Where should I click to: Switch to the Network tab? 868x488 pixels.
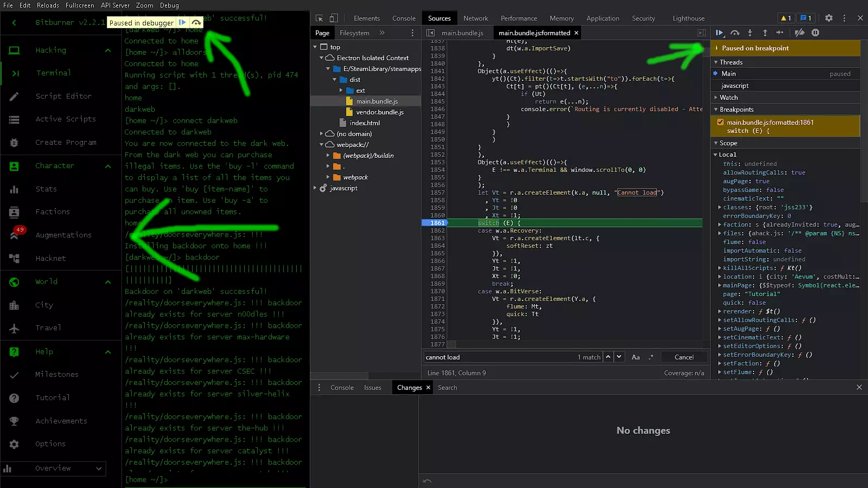click(476, 18)
